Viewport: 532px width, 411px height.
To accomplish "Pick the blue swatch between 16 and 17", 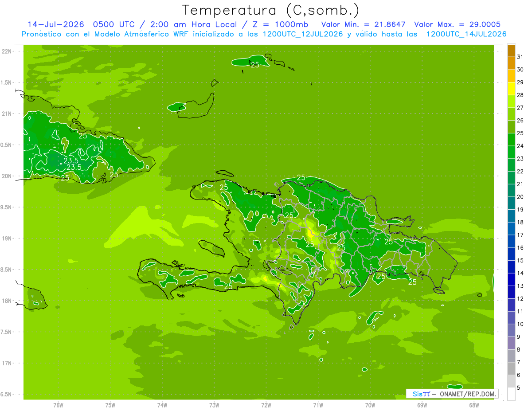I will click(511, 241).
